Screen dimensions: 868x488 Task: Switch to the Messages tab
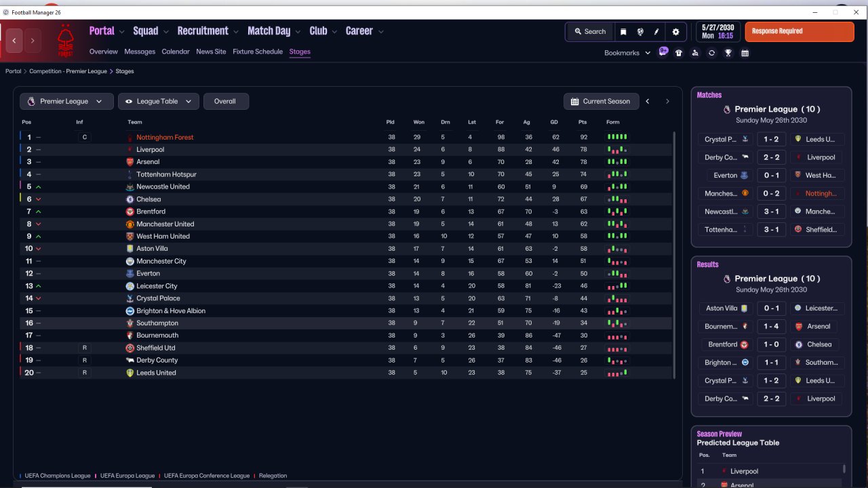click(140, 52)
